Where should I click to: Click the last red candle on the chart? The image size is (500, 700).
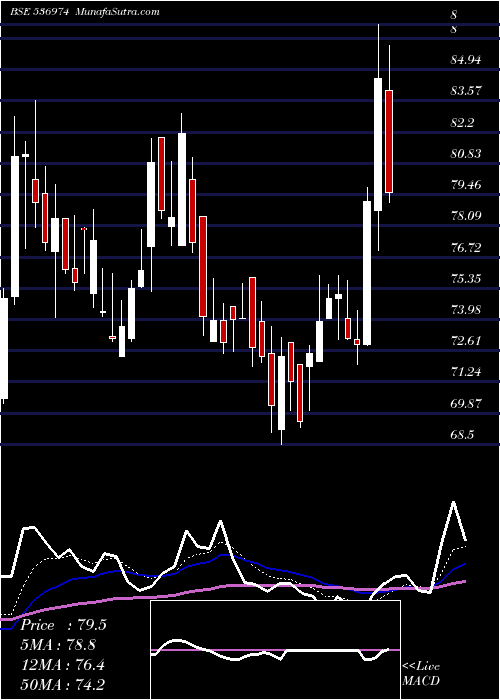pos(389,142)
